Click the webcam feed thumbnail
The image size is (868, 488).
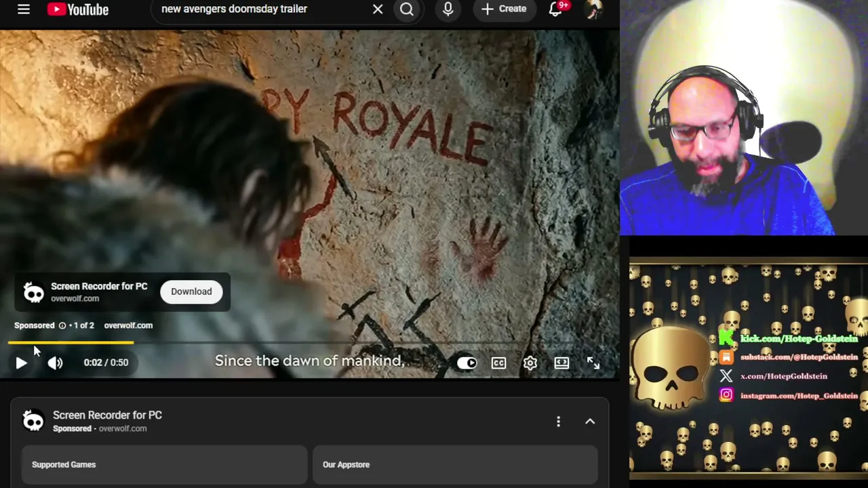click(x=744, y=118)
